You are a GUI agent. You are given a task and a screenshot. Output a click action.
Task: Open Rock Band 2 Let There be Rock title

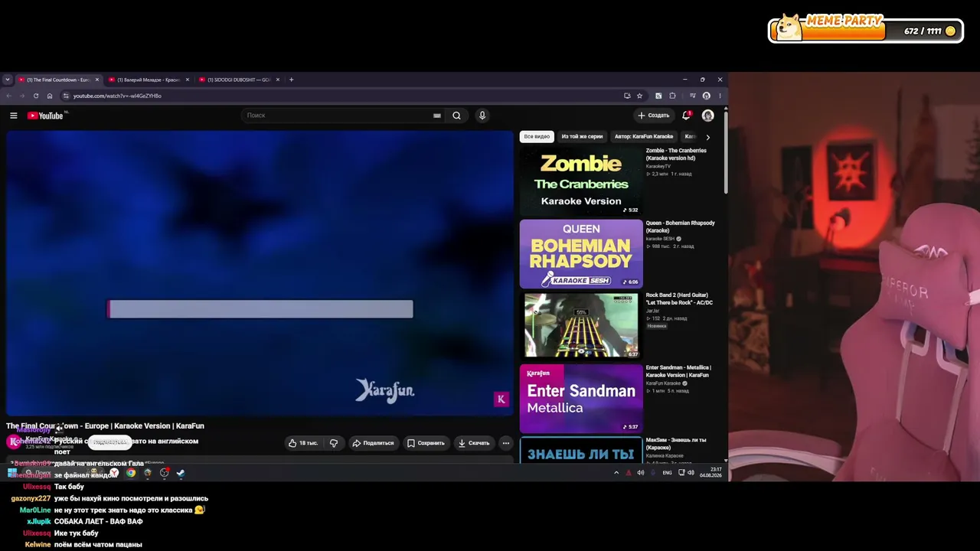[680, 298]
